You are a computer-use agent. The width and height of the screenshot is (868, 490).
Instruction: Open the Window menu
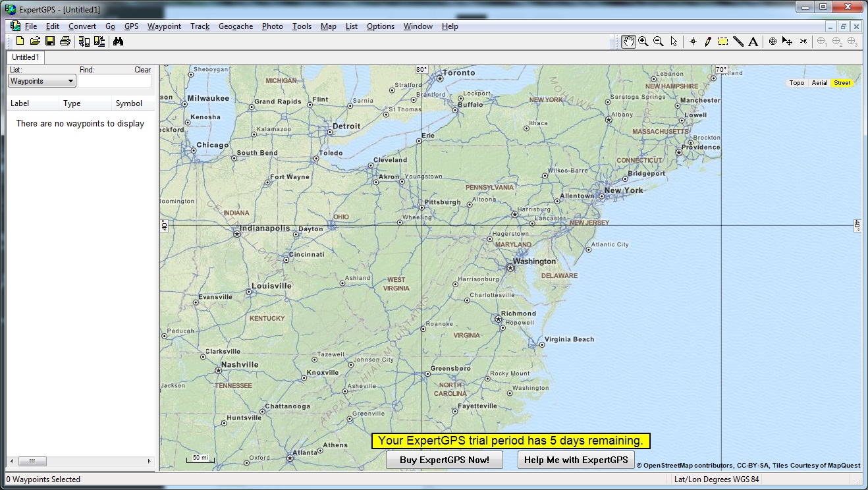pyautogui.click(x=418, y=26)
